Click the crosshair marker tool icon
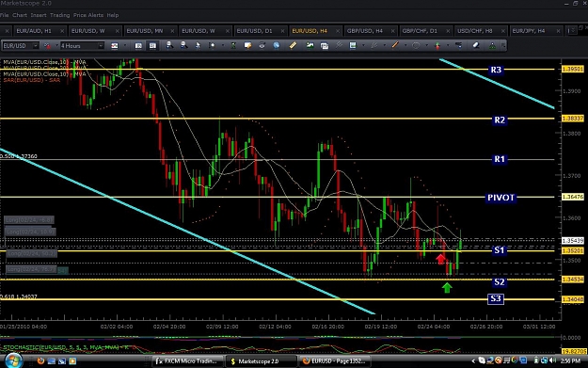The image size is (588, 368). pos(212,46)
